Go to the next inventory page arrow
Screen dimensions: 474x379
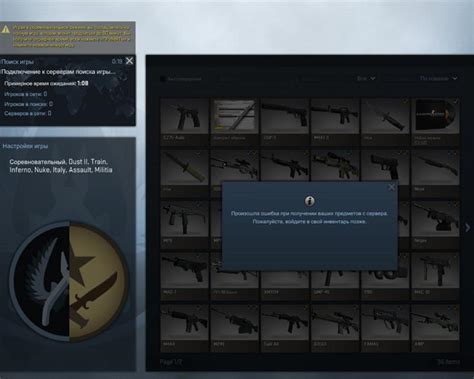pos(468,228)
